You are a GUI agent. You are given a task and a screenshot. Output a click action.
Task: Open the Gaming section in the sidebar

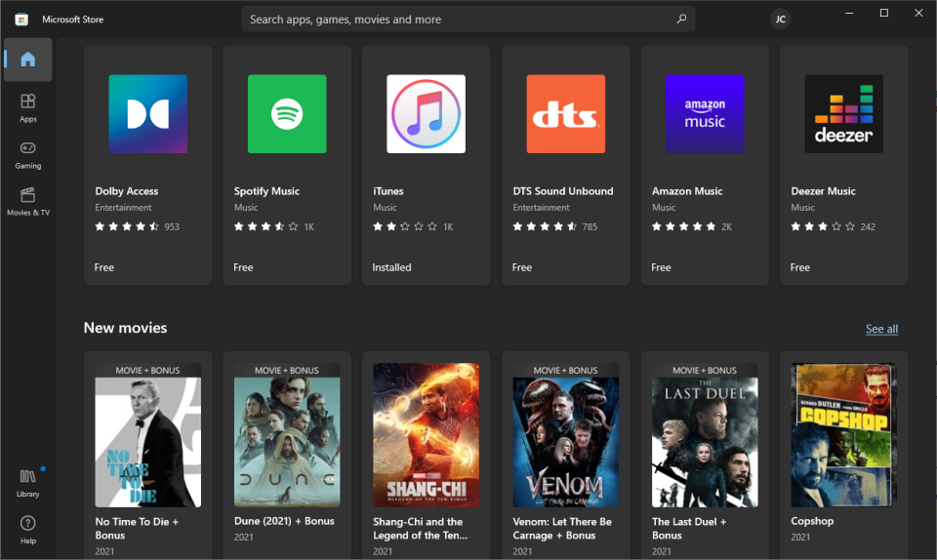click(x=27, y=155)
